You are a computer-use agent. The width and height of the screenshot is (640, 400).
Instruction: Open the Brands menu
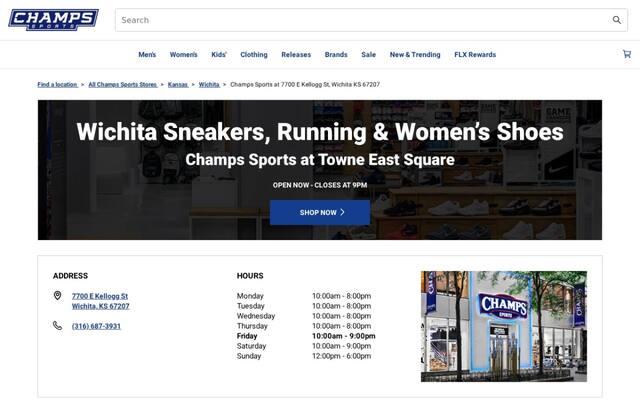(336, 55)
